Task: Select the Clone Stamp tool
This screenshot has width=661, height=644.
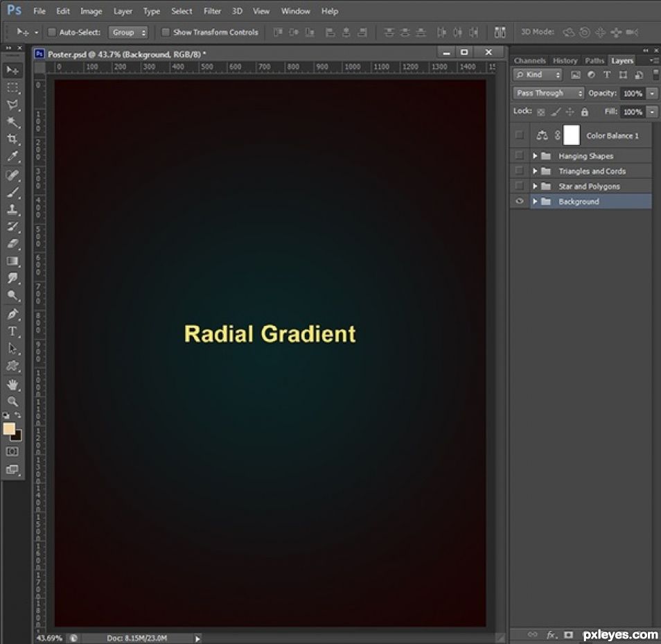Action: [x=12, y=209]
